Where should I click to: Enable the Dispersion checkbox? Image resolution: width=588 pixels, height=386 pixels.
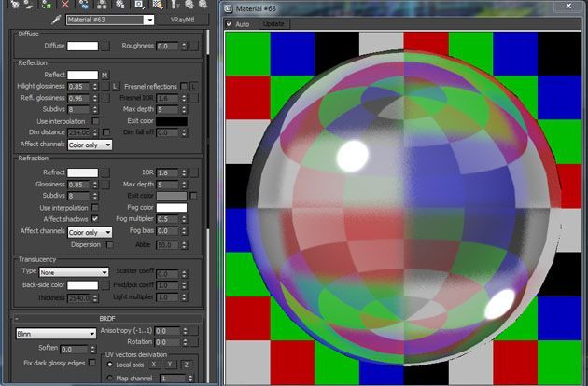109,244
